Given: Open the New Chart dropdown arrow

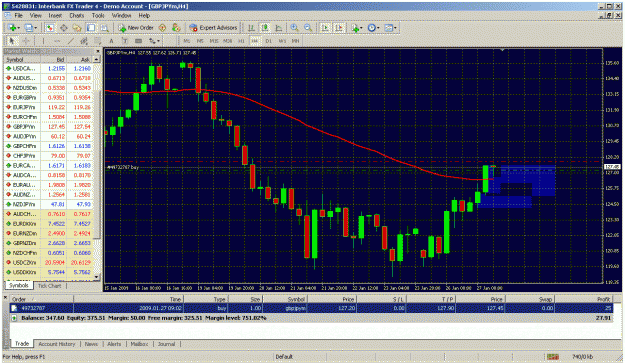Looking at the screenshot, I should (19, 28).
